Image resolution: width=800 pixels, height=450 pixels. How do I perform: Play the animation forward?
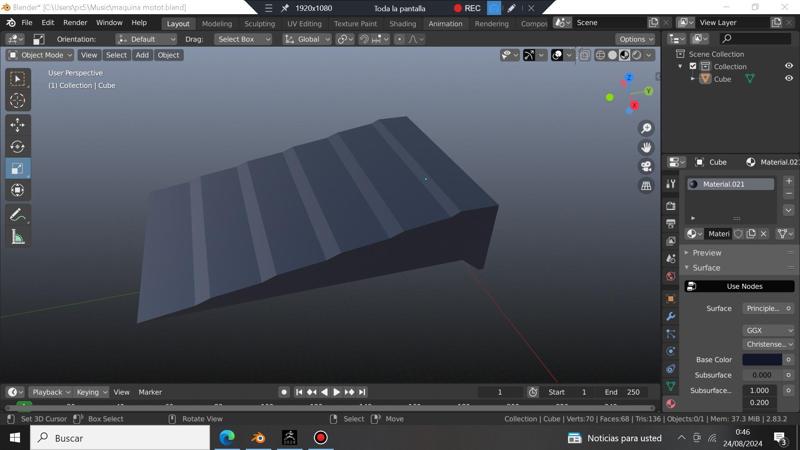pos(336,392)
